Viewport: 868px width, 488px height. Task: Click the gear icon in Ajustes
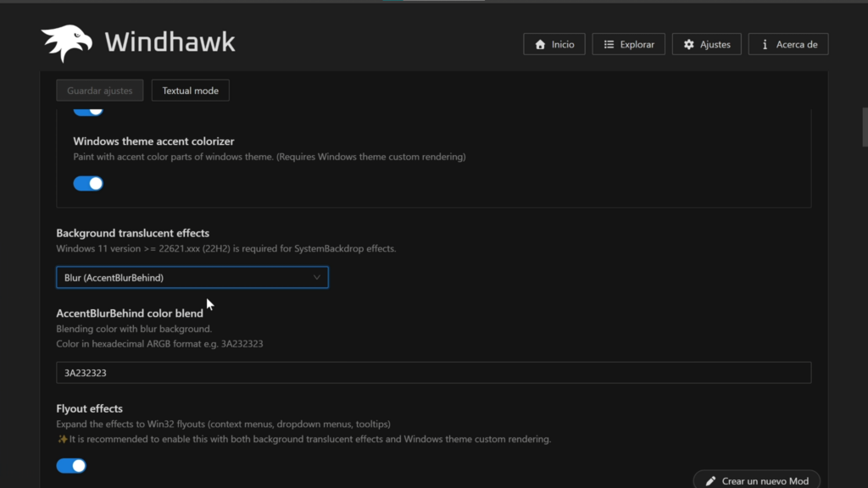pos(688,44)
